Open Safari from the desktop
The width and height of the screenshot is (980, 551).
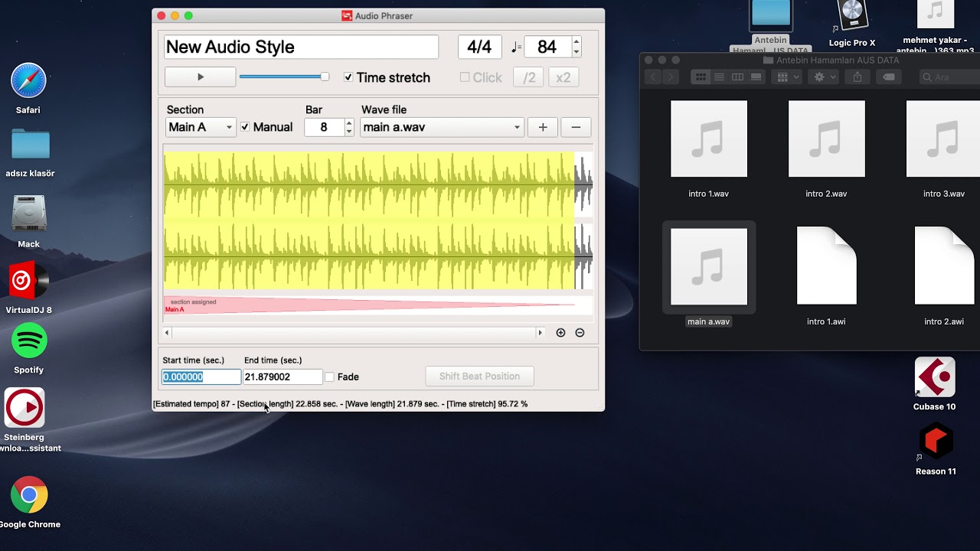click(x=28, y=81)
